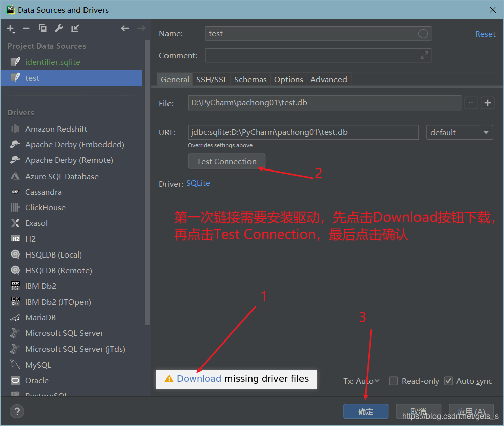The image size is (504, 426).
Task: Switch to the General tab
Action: click(175, 80)
